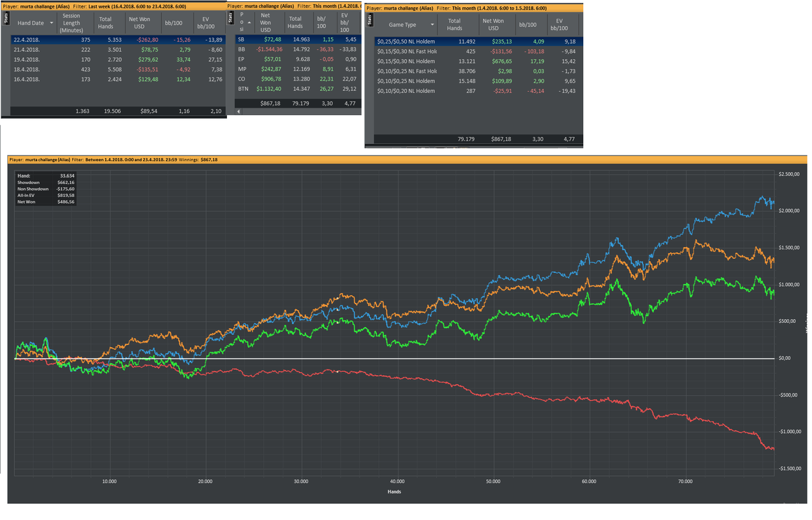812x520 pixels.
Task: Select the $0,15/$0,30 NL Holdem row with 13.121 hands
Action: (478, 61)
